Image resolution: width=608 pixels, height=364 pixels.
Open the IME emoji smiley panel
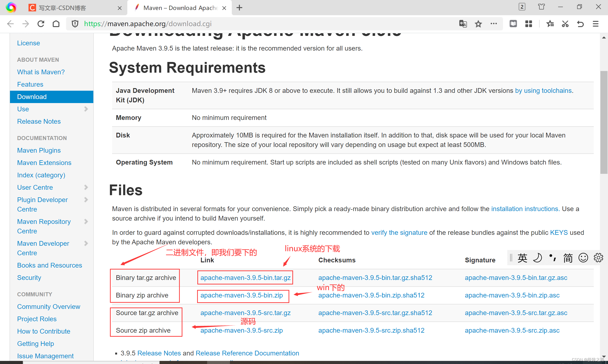(583, 258)
